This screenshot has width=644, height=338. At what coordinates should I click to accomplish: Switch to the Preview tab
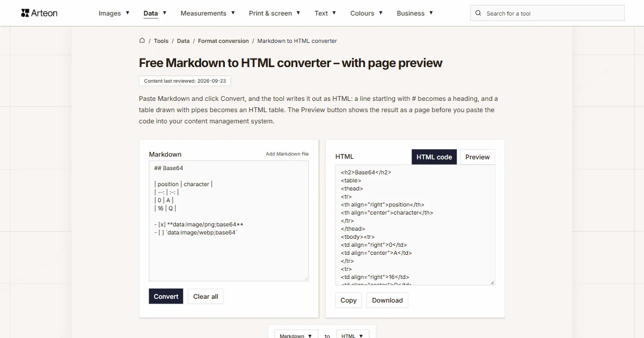(x=478, y=157)
